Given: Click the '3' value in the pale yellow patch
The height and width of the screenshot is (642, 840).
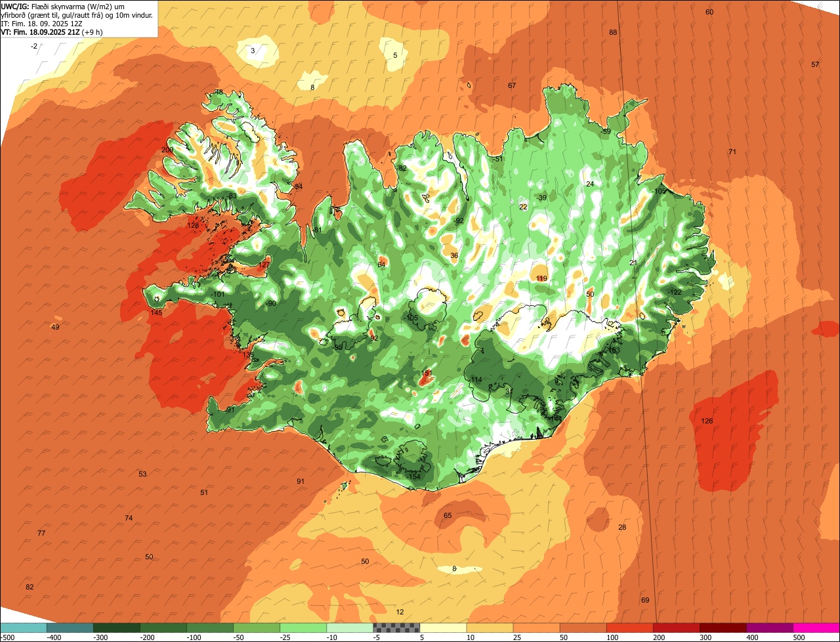Looking at the screenshot, I should pyautogui.click(x=253, y=51).
